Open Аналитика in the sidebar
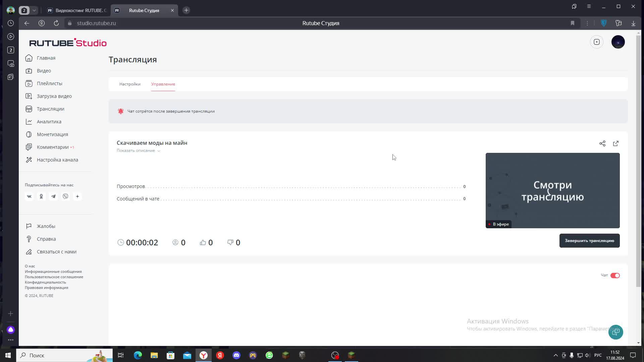 pyautogui.click(x=49, y=122)
